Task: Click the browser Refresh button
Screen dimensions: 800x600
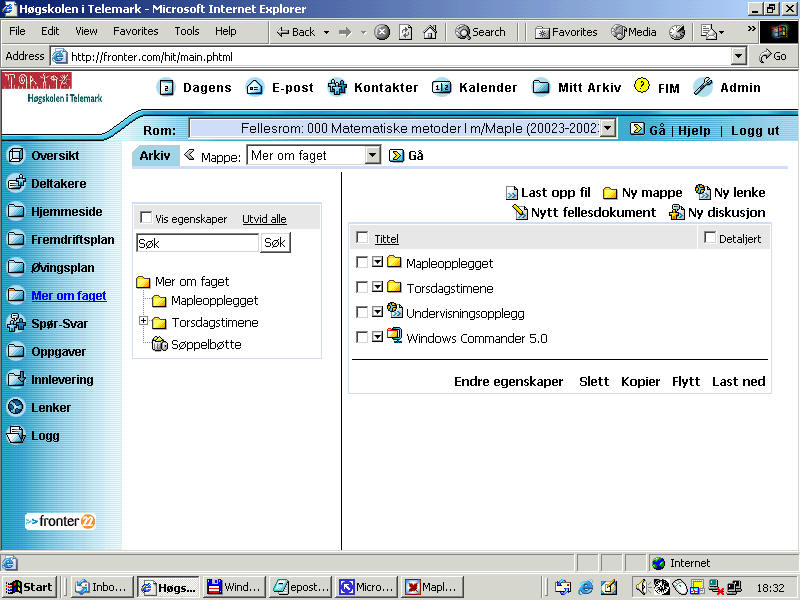Action: (x=406, y=32)
